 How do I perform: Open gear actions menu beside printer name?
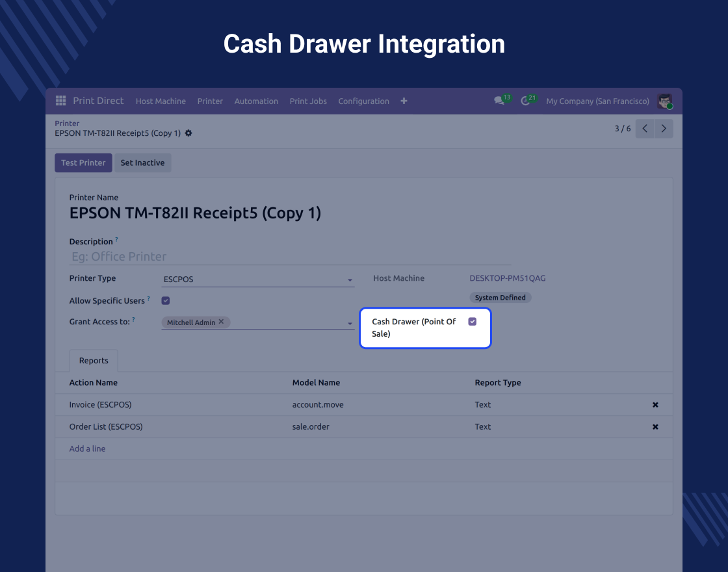tap(188, 133)
